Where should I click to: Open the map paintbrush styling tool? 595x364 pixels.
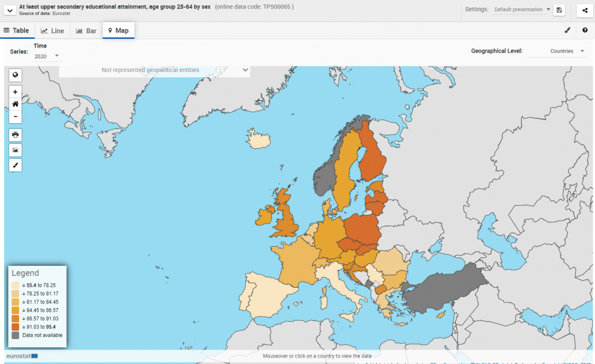(x=15, y=165)
